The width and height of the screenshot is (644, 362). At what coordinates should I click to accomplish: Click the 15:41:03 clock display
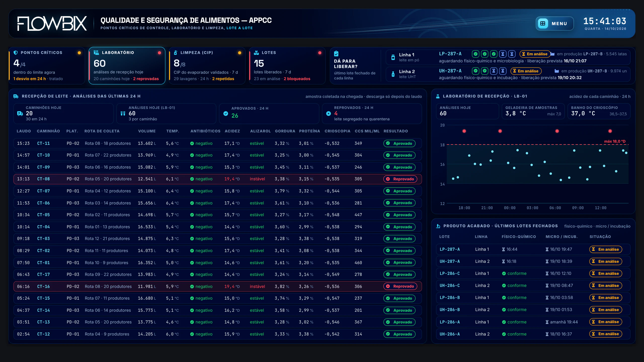coord(605,21)
